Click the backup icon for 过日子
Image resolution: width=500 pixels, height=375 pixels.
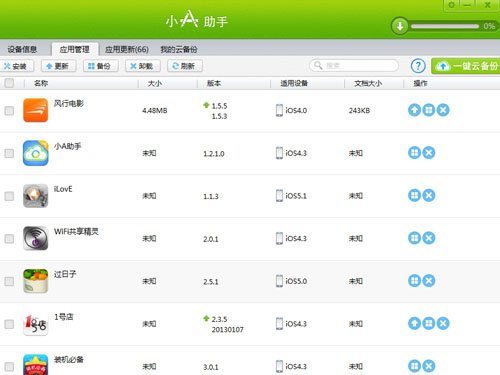click(x=414, y=281)
